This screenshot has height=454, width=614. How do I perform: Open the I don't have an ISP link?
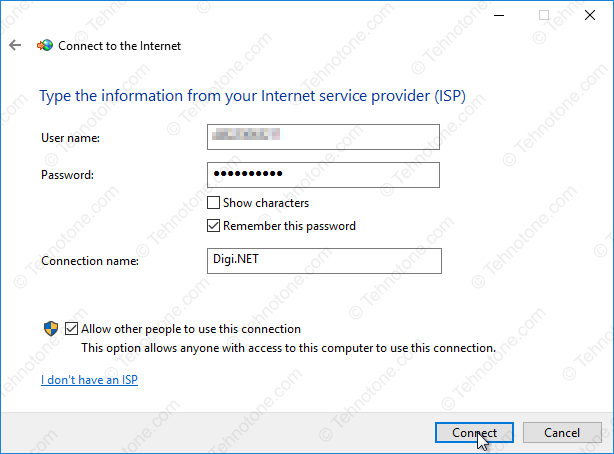click(x=89, y=380)
